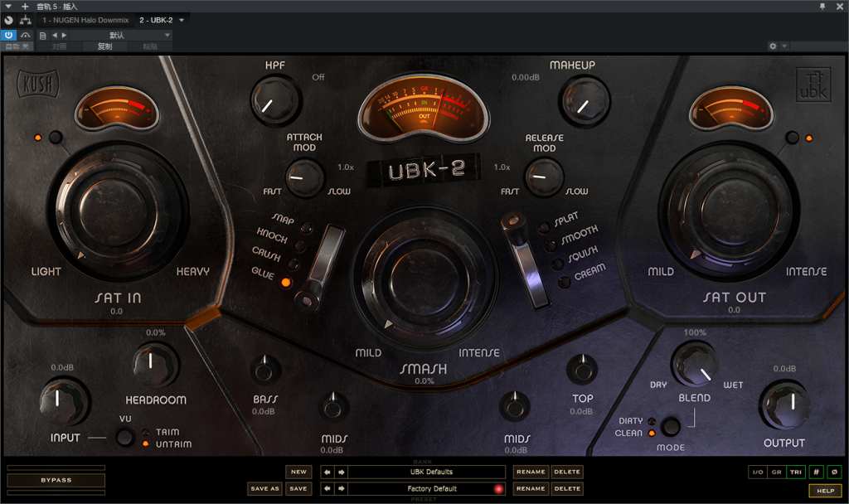
Task: Click the center GR/IN/OUT VU meter
Action: click(424, 109)
